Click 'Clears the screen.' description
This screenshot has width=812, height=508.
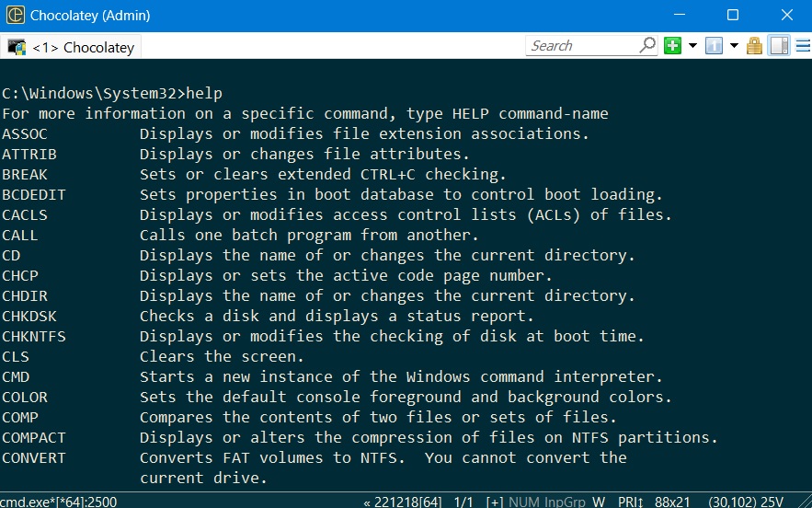222,357
